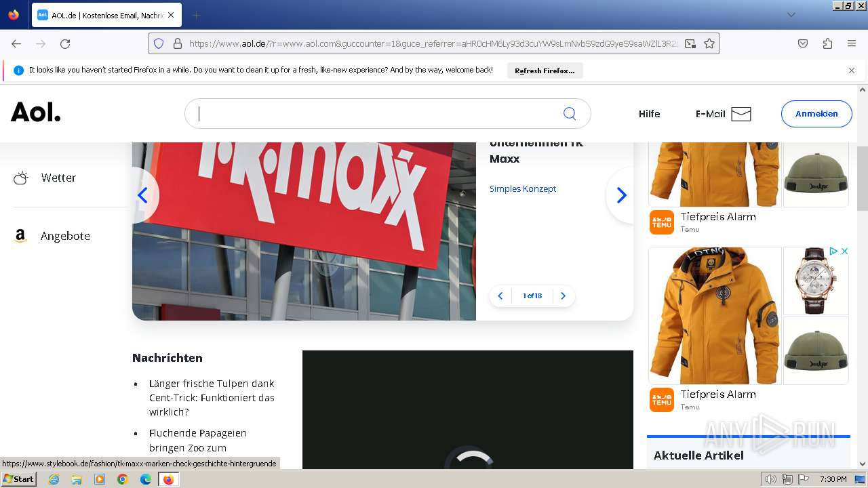Open the TK Maxx slideshow image
This screenshot has height=488, width=868.
click(304, 231)
